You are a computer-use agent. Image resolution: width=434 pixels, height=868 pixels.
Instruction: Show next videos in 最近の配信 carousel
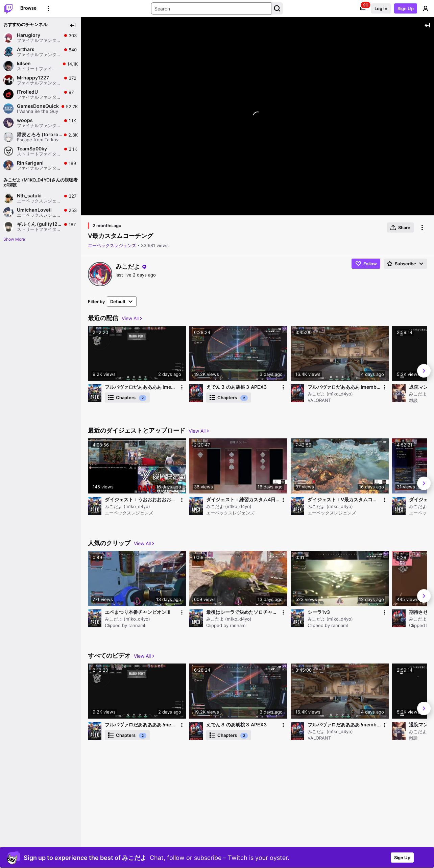tap(424, 371)
